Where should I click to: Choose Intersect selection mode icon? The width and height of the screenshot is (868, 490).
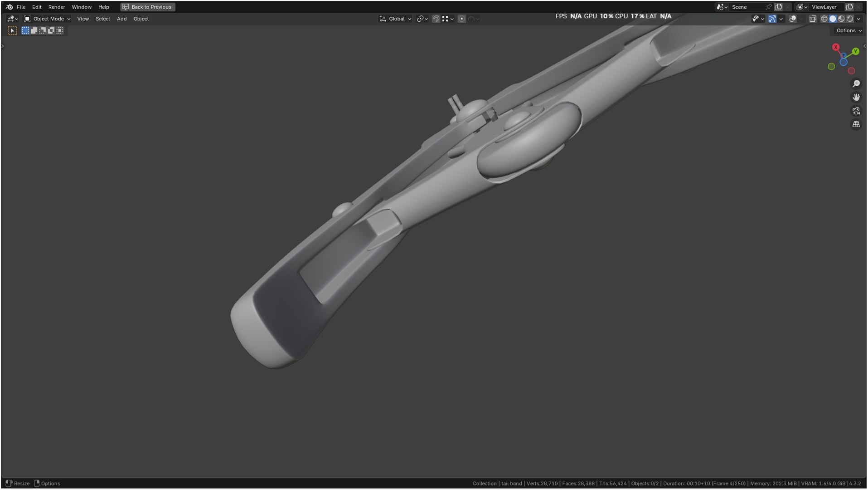[60, 30]
